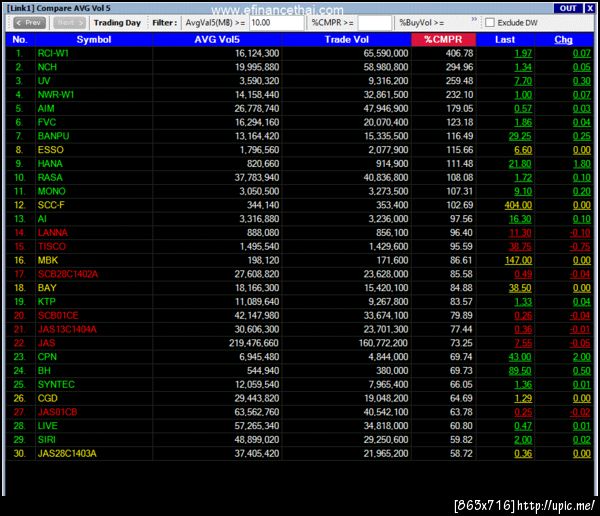Select symbol BH
The image size is (600, 516).
click(44, 371)
